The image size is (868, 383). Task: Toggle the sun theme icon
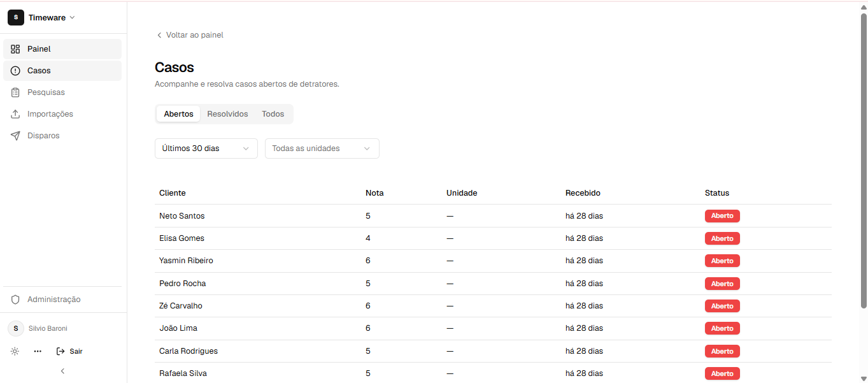(15, 351)
